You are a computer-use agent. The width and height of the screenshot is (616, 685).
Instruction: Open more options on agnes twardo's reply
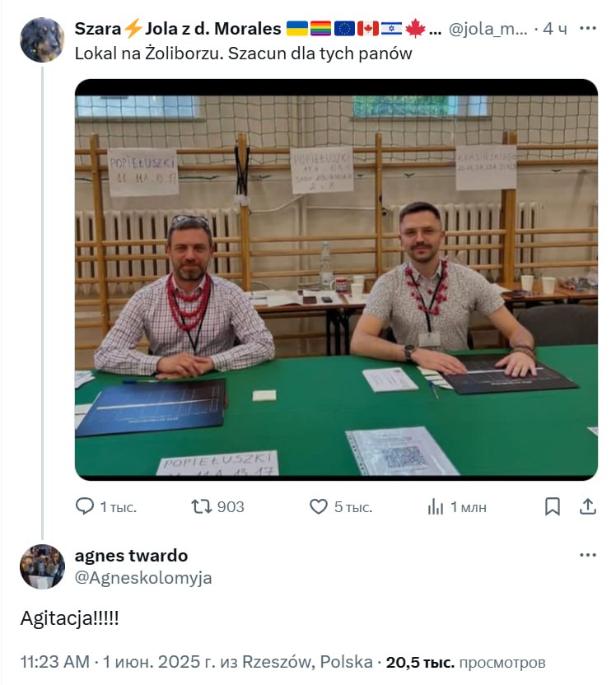(588, 555)
